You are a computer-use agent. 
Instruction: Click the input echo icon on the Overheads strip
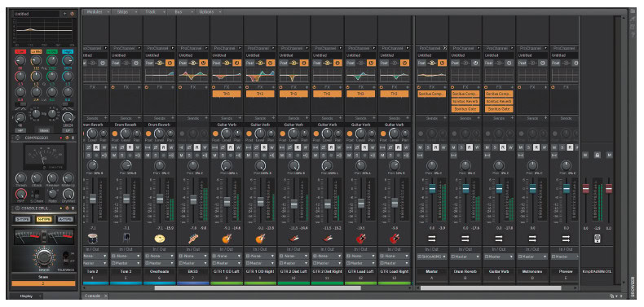[x=172, y=156]
